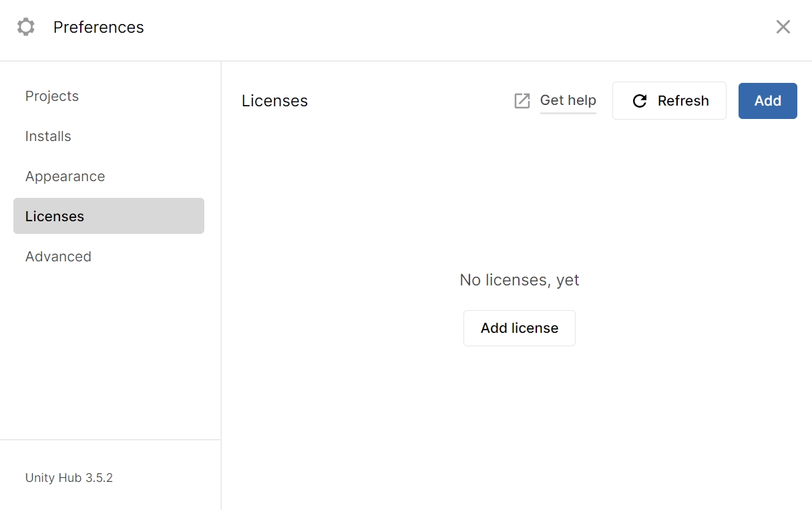This screenshot has width=812, height=510.
Task: Click the Add license button
Action: (520, 328)
